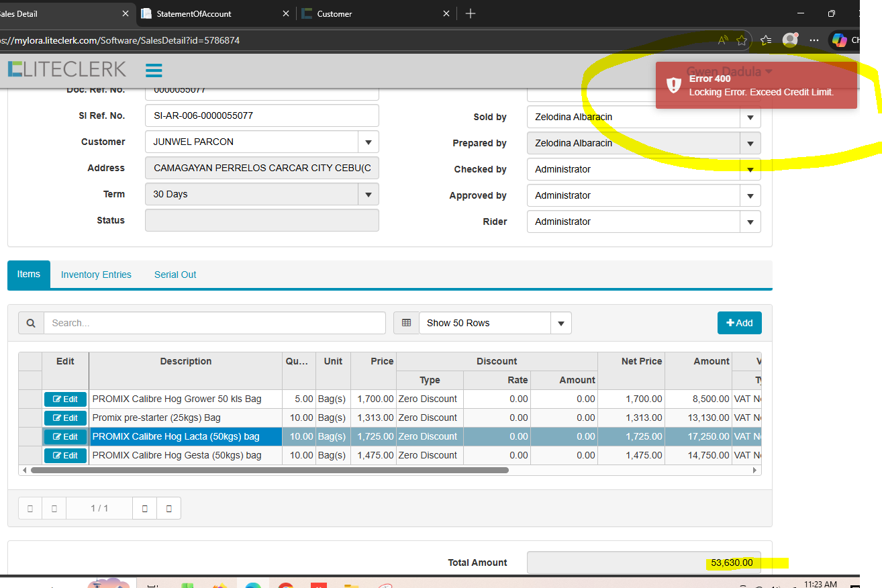Switch to the Serial Out tab

[175, 275]
